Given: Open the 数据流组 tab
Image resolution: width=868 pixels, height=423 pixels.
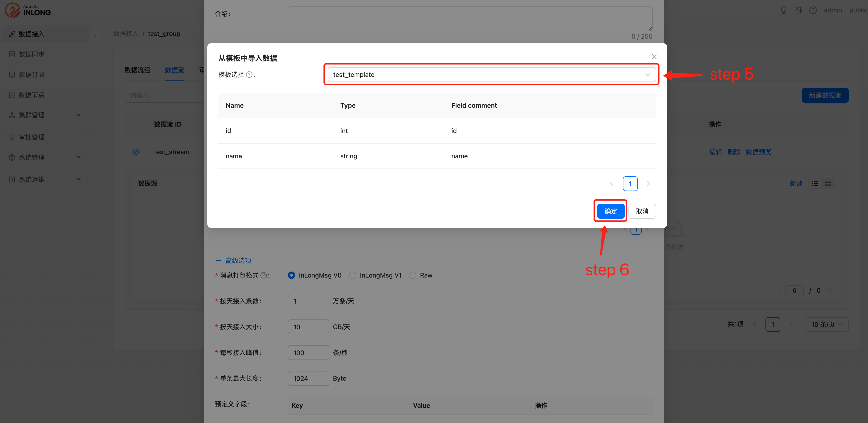Looking at the screenshot, I should coord(137,70).
